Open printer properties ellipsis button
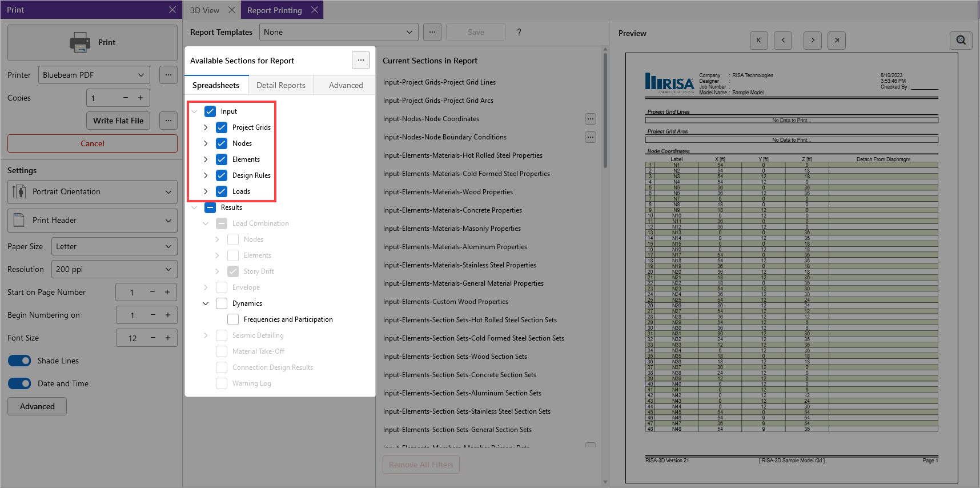The image size is (980, 488). coord(168,75)
